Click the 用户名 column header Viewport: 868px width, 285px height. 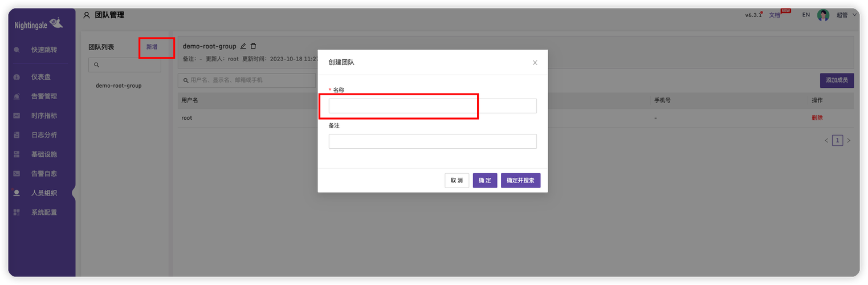tap(190, 100)
